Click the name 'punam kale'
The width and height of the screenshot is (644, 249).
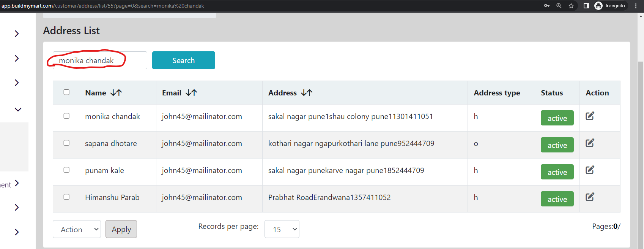[104, 170]
